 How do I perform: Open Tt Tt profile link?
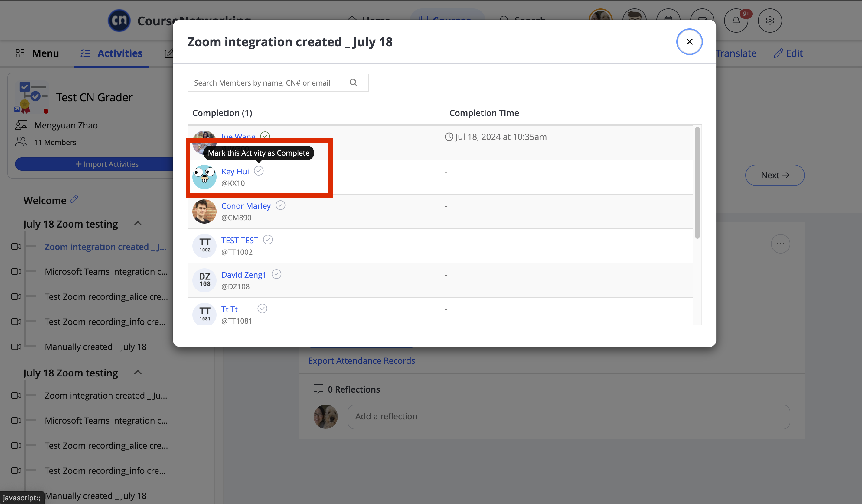point(229,310)
